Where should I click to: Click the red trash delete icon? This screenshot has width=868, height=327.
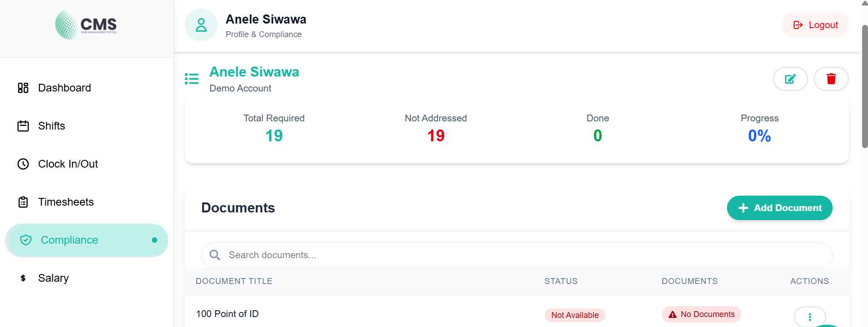click(x=831, y=79)
